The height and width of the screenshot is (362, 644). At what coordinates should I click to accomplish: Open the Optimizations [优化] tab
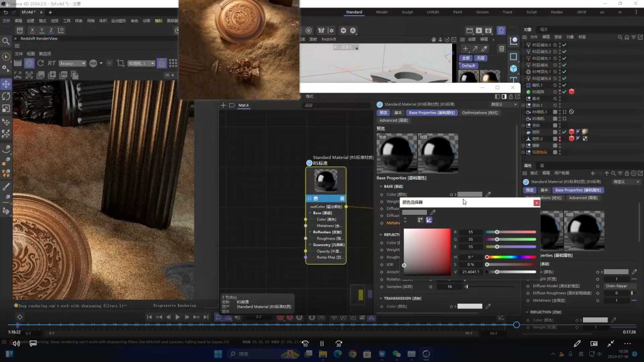(479, 112)
